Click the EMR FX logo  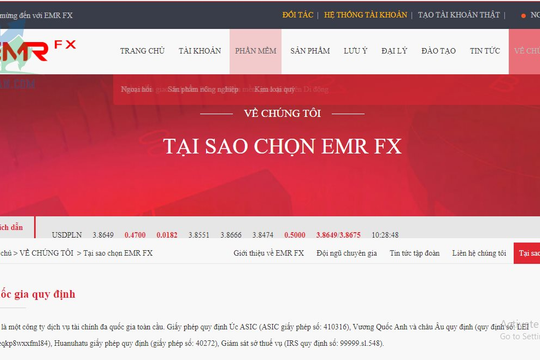37,51
